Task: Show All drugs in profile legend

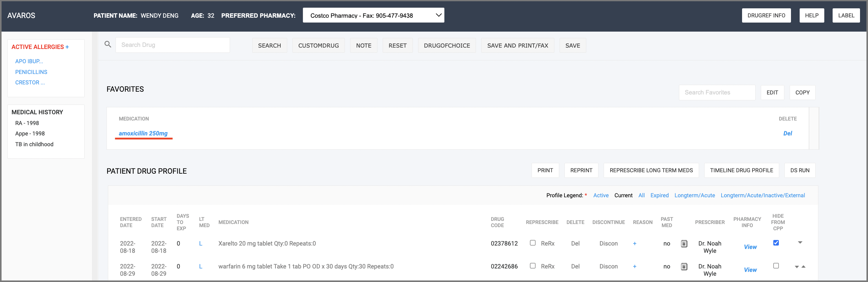Action: click(x=641, y=195)
